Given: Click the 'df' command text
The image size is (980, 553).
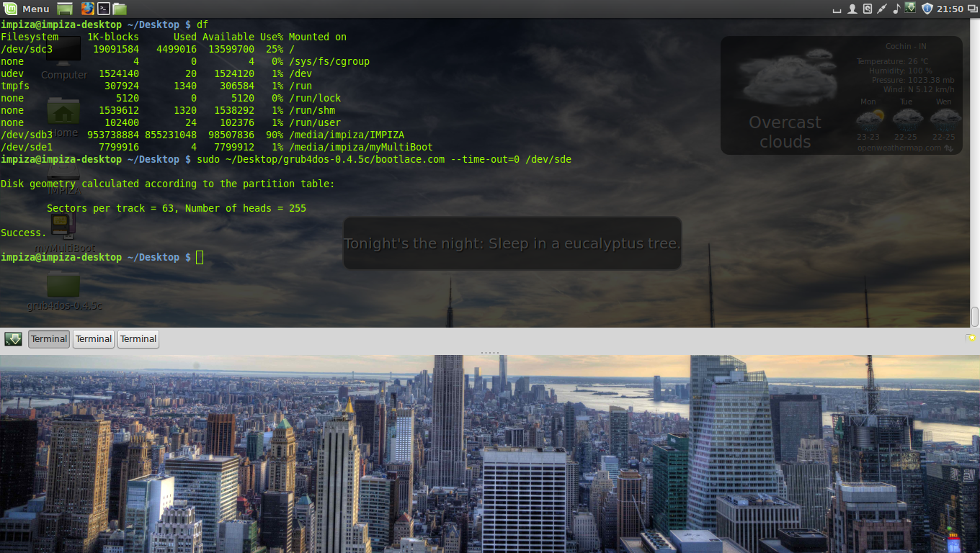Looking at the screenshot, I should coord(202,24).
